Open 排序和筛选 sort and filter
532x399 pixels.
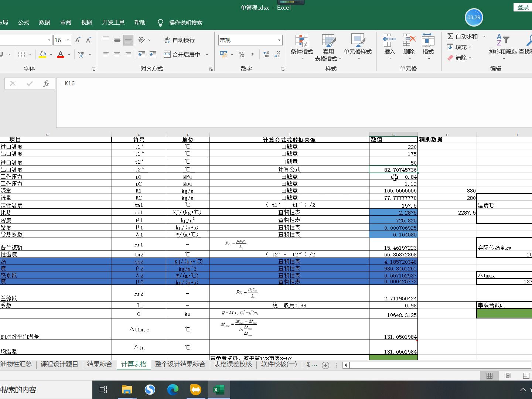[x=503, y=47]
